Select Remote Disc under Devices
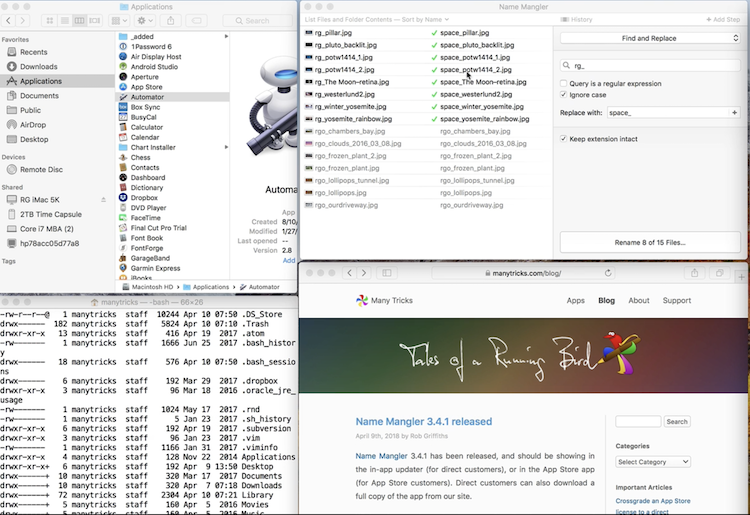 click(x=41, y=169)
